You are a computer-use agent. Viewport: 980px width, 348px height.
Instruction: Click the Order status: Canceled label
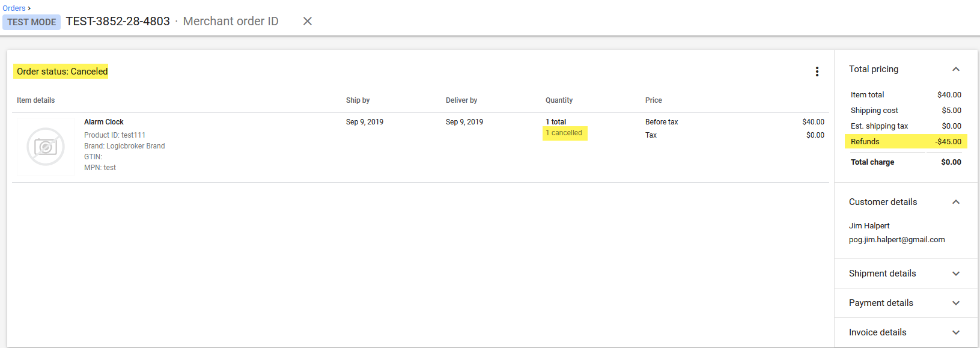click(x=62, y=72)
